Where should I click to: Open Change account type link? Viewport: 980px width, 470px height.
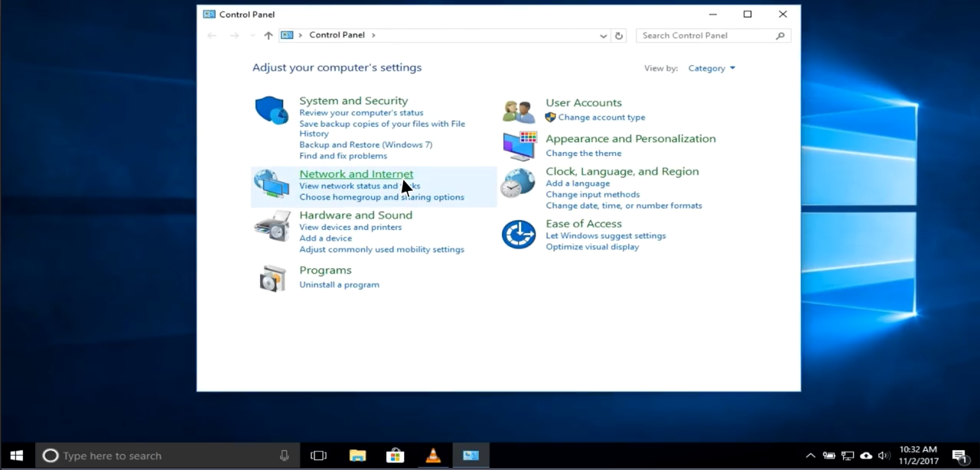pyautogui.click(x=601, y=118)
